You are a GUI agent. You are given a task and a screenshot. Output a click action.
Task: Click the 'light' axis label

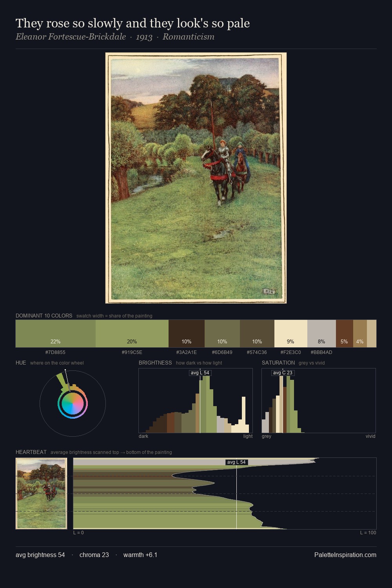click(x=248, y=436)
